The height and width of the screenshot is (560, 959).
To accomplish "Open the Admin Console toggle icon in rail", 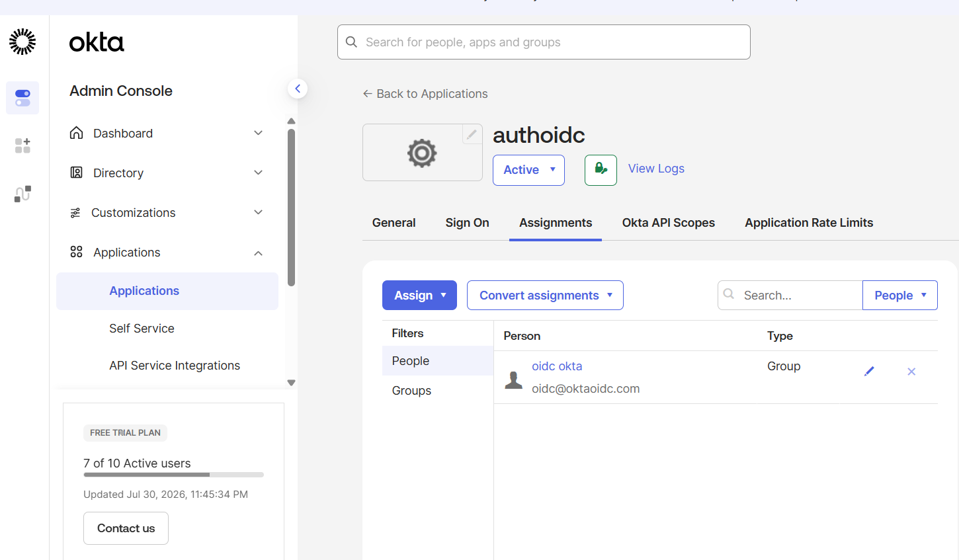I will tap(22, 98).
